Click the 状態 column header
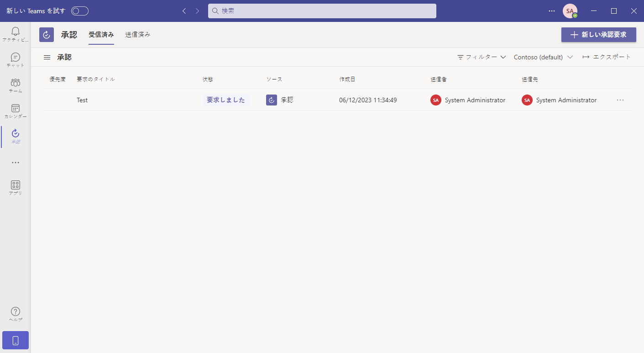Viewport: 644px width, 353px height. pyautogui.click(x=208, y=79)
